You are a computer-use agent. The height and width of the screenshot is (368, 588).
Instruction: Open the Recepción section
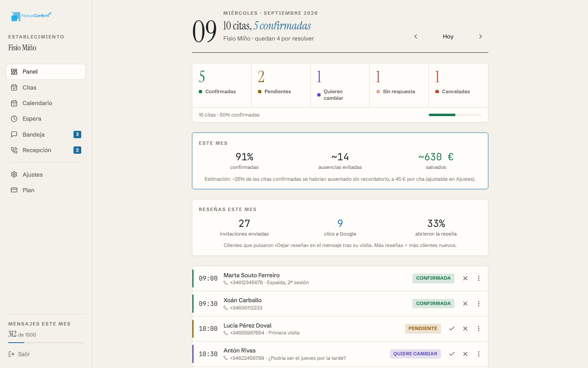click(46, 150)
